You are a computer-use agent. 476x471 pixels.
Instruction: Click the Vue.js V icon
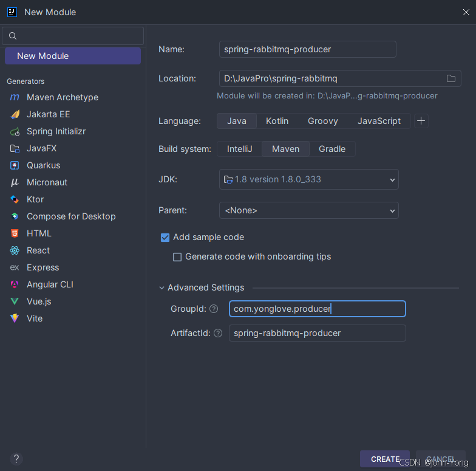click(15, 301)
